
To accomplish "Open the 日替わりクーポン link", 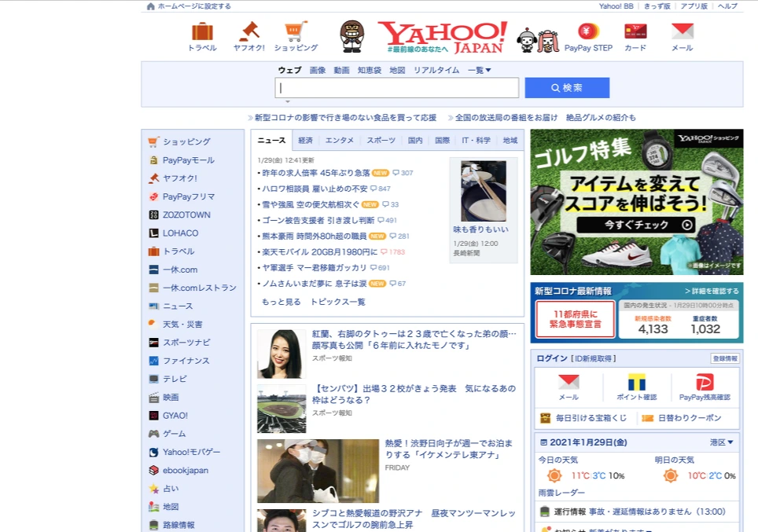I will pos(690,418).
